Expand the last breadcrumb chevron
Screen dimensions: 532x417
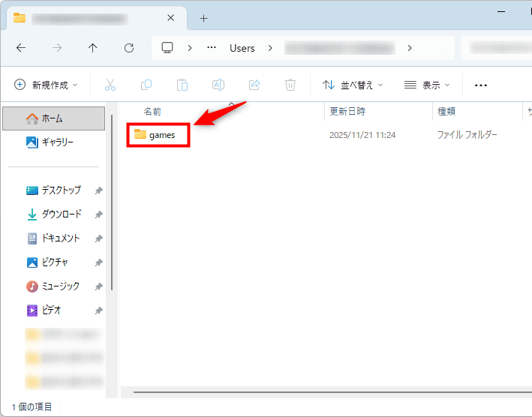[410, 48]
